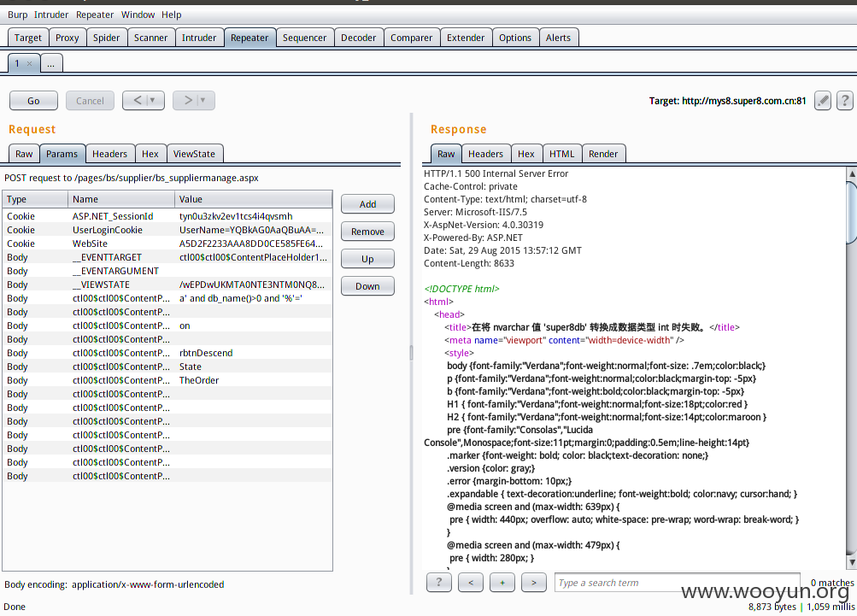Move parameter down with Down button

click(x=367, y=286)
